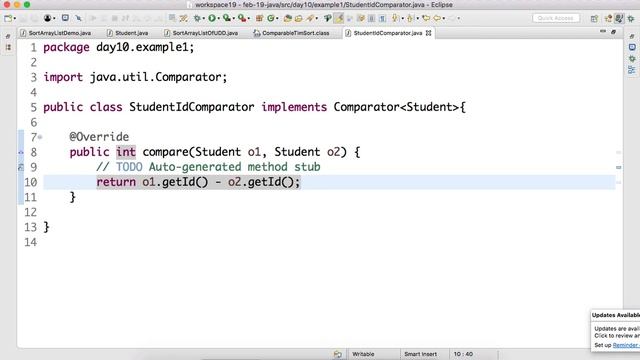The height and width of the screenshot is (360, 640).
Task: Click the Updates Available notification title
Action: (x=616, y=315)
